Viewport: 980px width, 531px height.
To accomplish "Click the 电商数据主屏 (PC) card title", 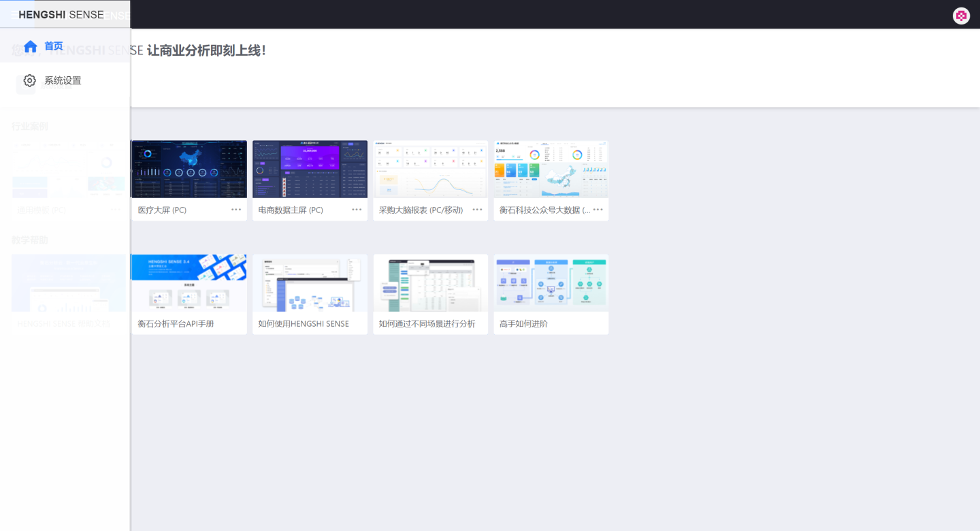I will click(291, 210).
